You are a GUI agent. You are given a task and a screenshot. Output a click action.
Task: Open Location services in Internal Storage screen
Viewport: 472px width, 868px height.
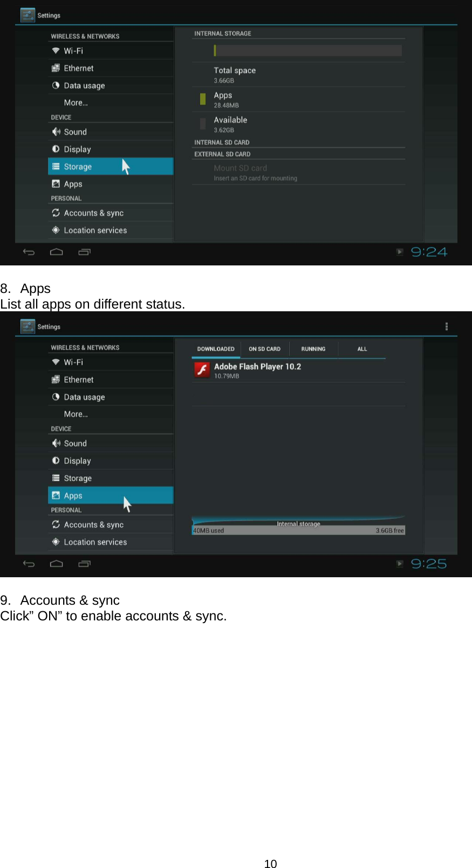[x=111, y=230]
